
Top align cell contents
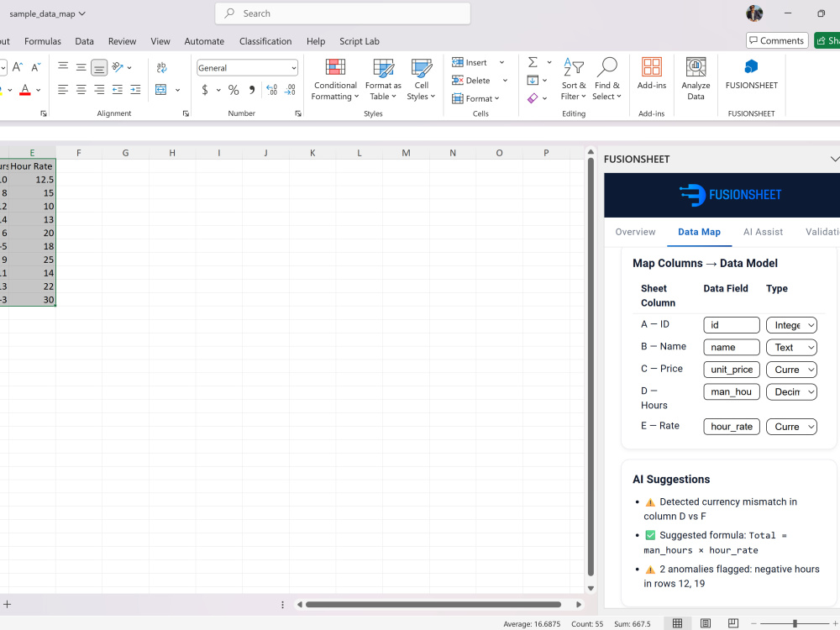point(63,67)
